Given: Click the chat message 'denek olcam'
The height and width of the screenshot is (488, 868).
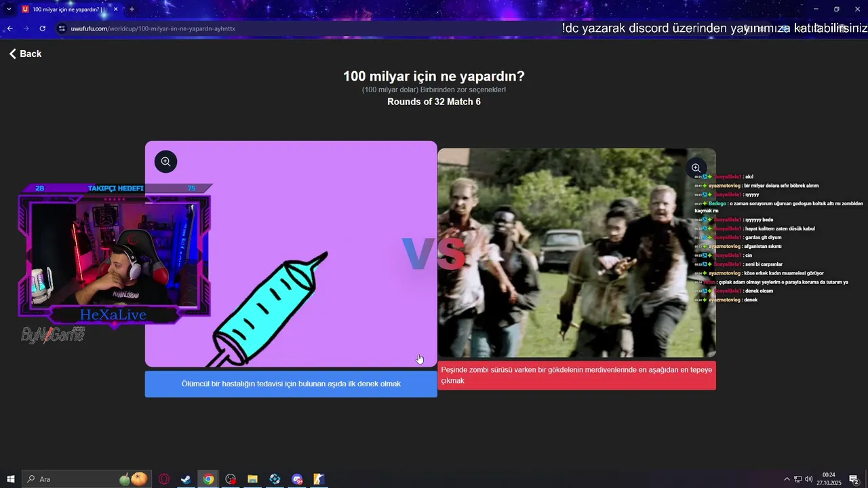Looking at the screenshot, I should click(x=759, y=291).
